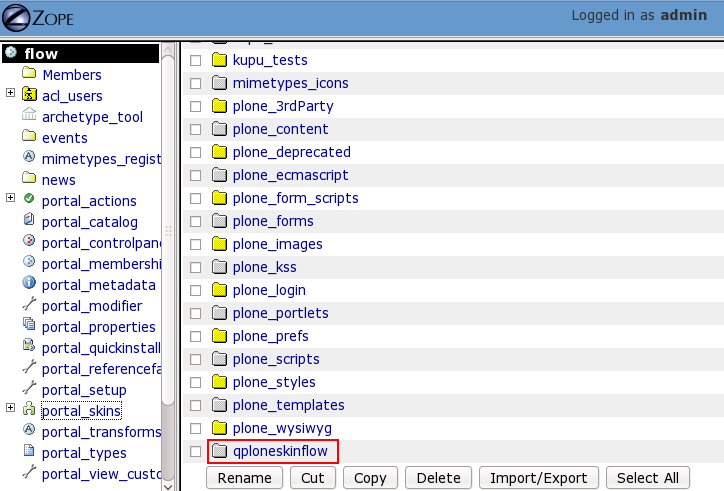
Task: Click the news folder icon
Action: [x=29, y=178]
